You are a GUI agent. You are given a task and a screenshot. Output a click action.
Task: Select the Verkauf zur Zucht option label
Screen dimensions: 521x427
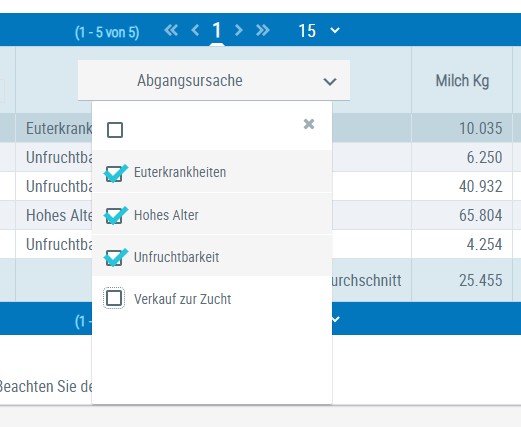click(x=182, y=299)
